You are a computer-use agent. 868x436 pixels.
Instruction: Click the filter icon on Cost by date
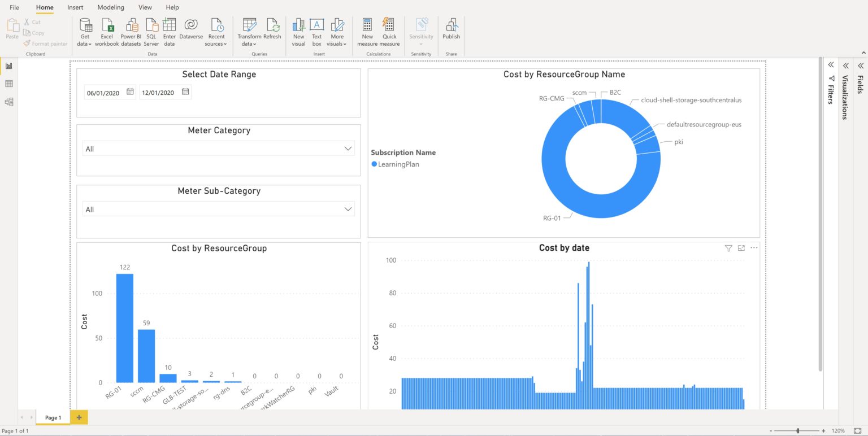coord(728,248)
